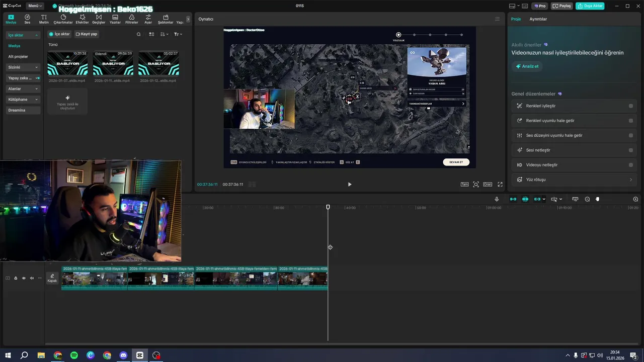Expand the Sizinki sidebar section

coord(23,67)
